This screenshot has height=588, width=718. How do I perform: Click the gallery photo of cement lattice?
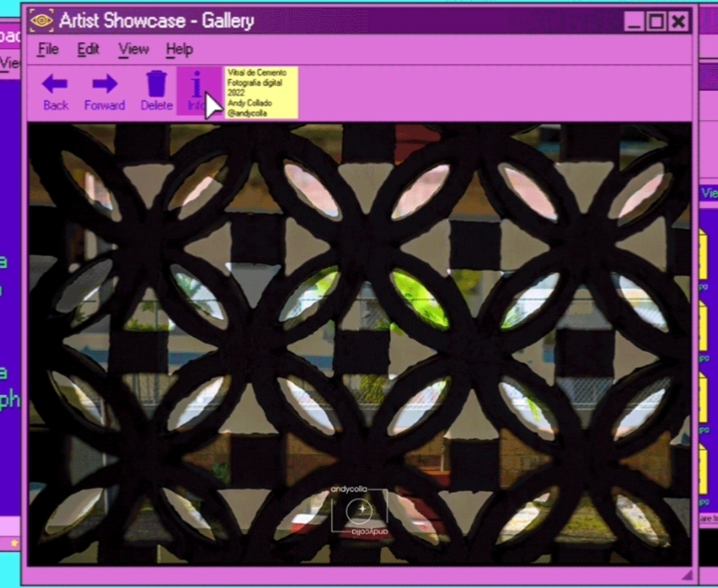[x=360, y=344]
